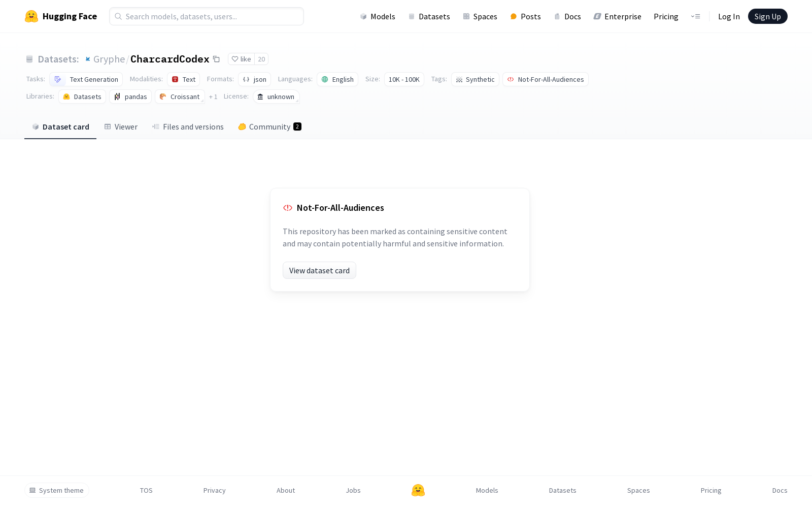Click the Datasets stack icon beside the title
812x508 pixels.
point(29,59)
